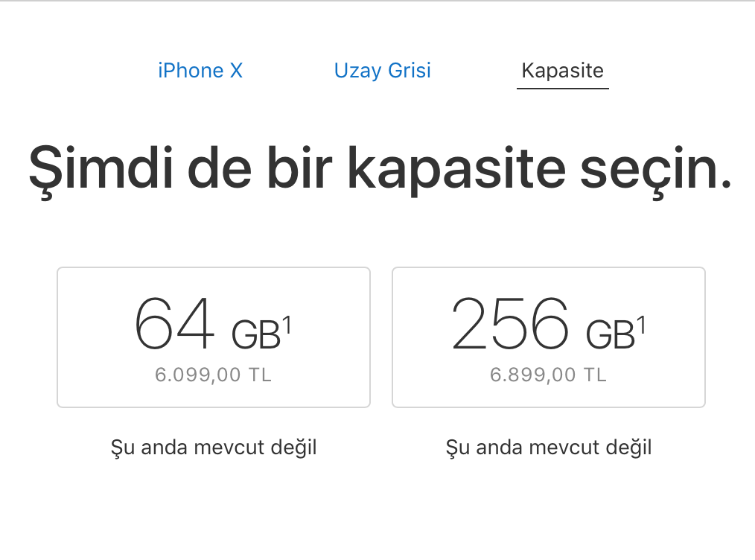Click the word "bir" in the heading

(x=299, y=170)
